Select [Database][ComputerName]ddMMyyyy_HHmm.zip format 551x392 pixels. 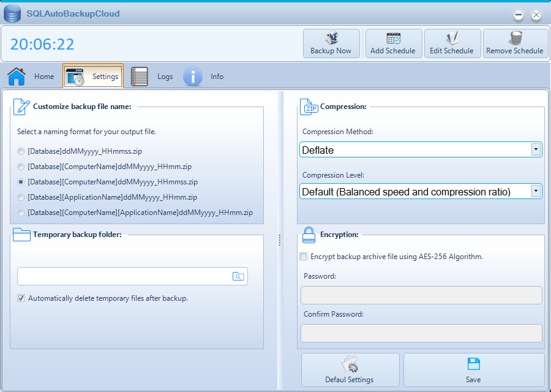(x=21, y=167)
